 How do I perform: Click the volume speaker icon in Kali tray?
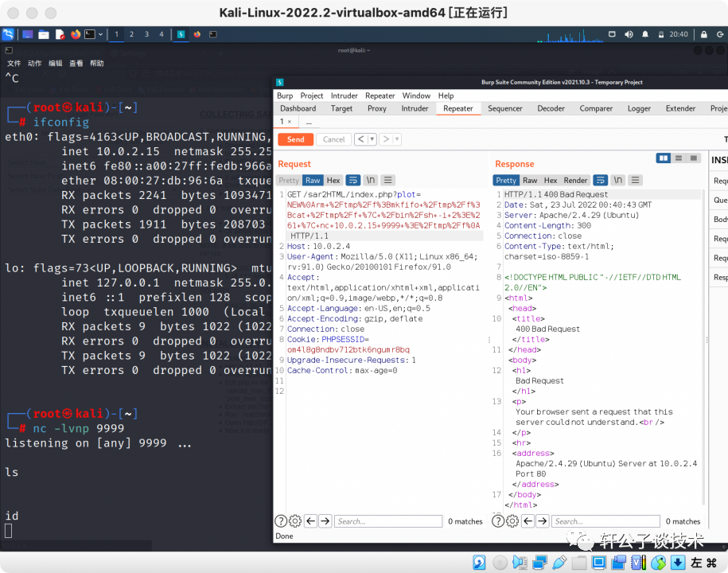coord(629,34)
